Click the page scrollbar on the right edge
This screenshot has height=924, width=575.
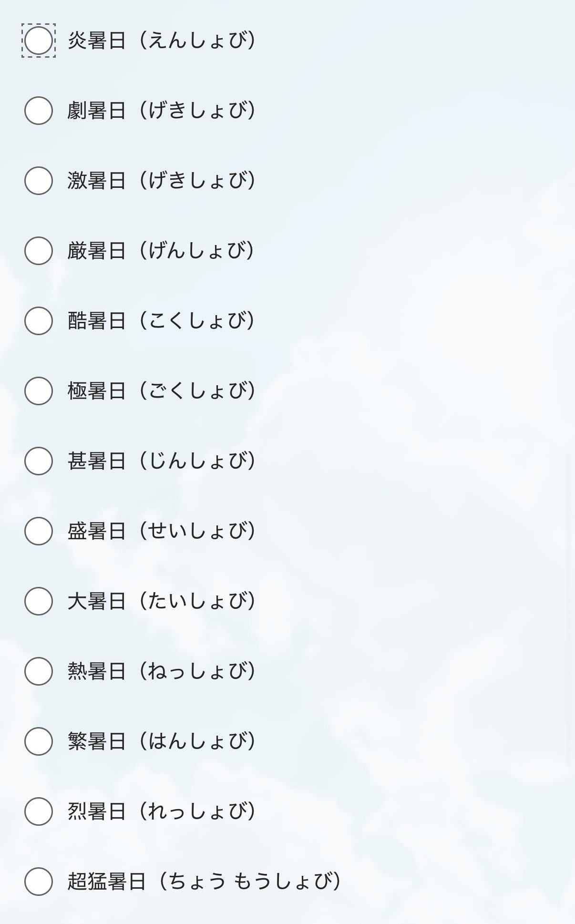[568, 610]
